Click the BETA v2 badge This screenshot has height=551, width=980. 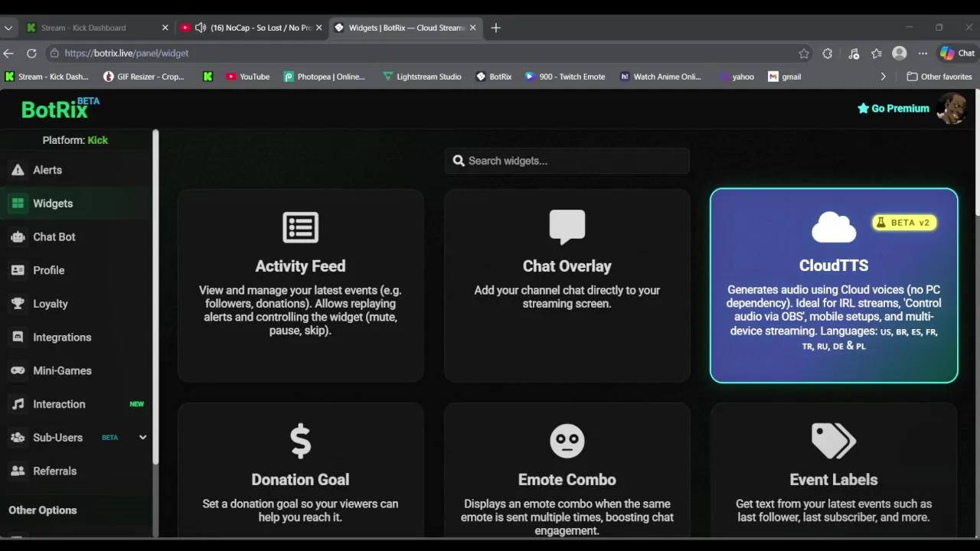click(x=904, y=223)
